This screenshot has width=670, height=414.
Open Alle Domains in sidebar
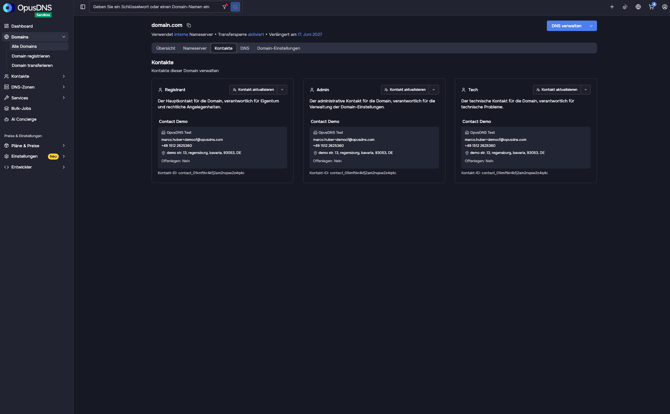(x=38, y=46)
